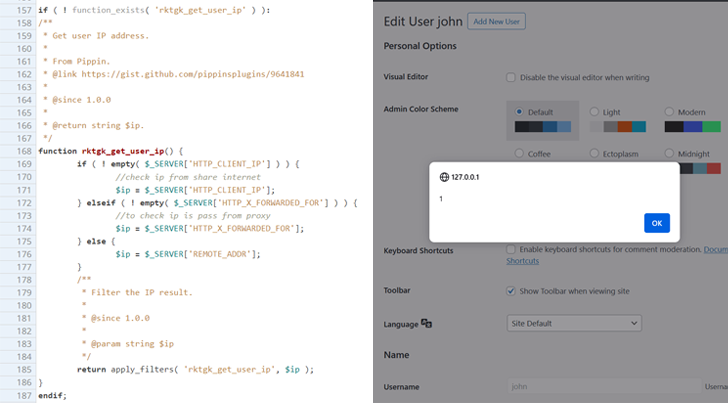Click the Light scheme color palette swatch
Screen dimensions: 728x403
[x=617, y=127]
